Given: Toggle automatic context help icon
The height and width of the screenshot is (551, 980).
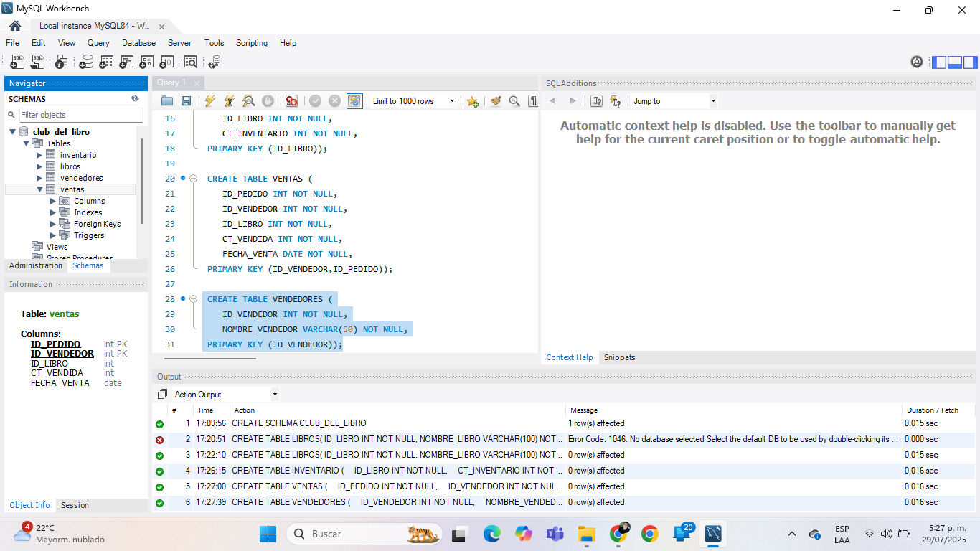Looking at the screenshot, I should pos(615,101).
